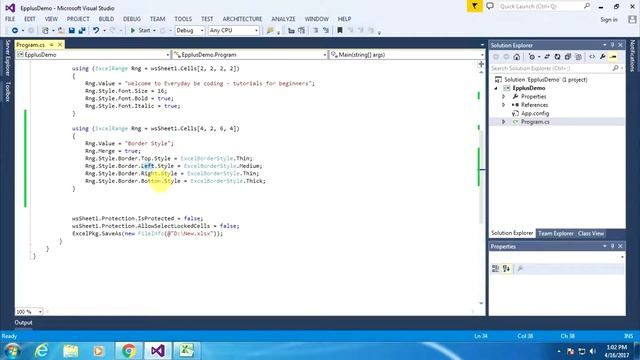Collapse the EpplusDemo project node
The width and height of the screenshot is (640, 360).
click(x=496, y=88)
